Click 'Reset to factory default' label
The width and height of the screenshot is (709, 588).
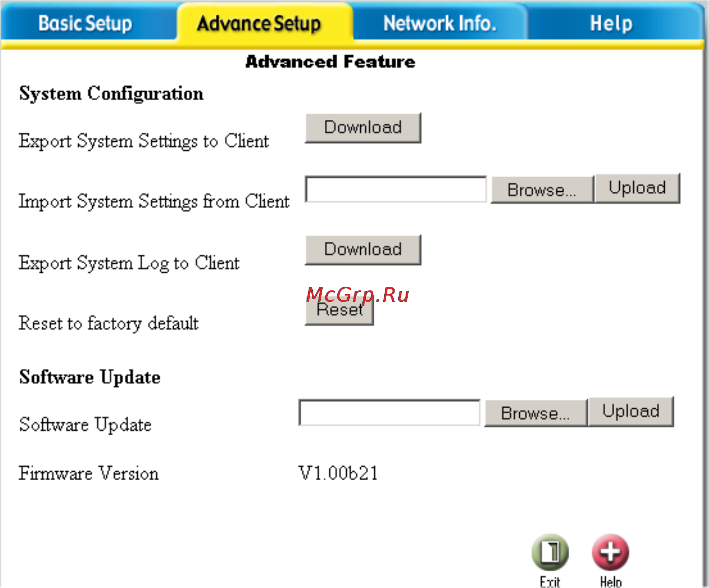click(108, 323)
